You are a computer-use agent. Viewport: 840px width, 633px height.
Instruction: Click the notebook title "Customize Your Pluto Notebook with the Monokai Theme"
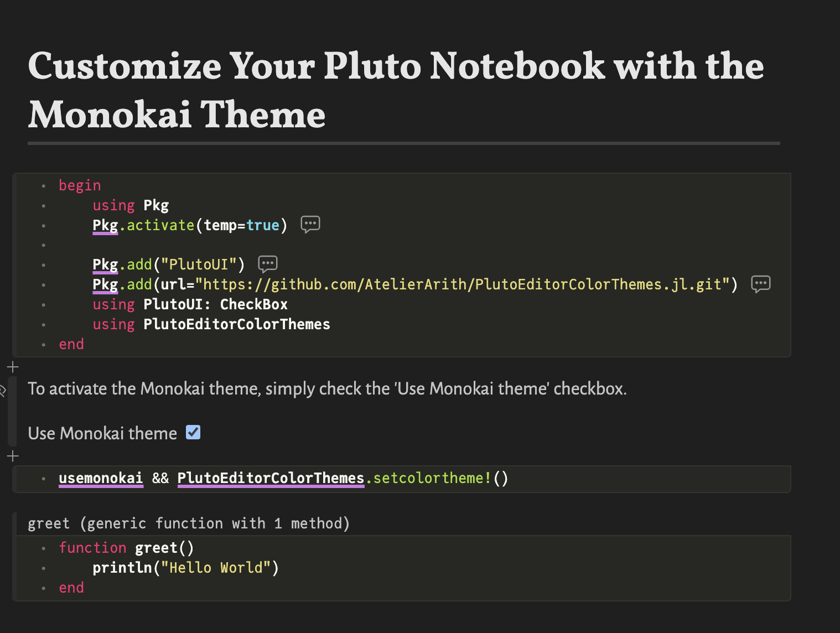(x=396, y=90)
